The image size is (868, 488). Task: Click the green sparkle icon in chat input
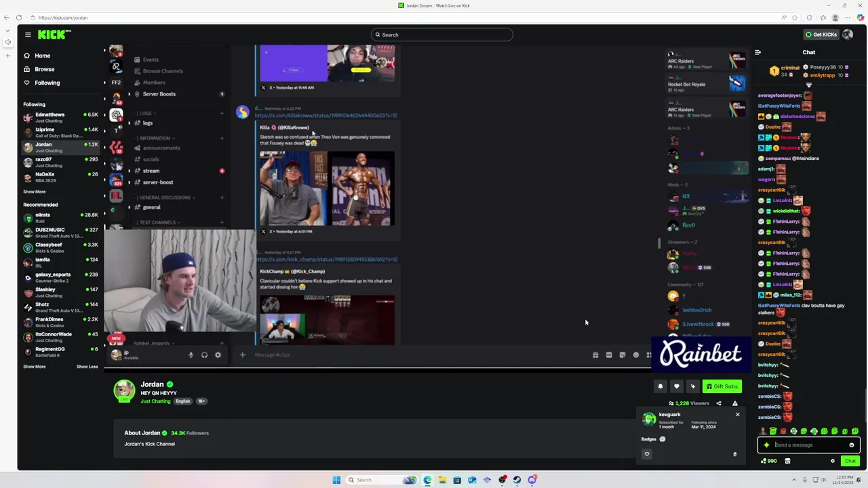point(766,445)
